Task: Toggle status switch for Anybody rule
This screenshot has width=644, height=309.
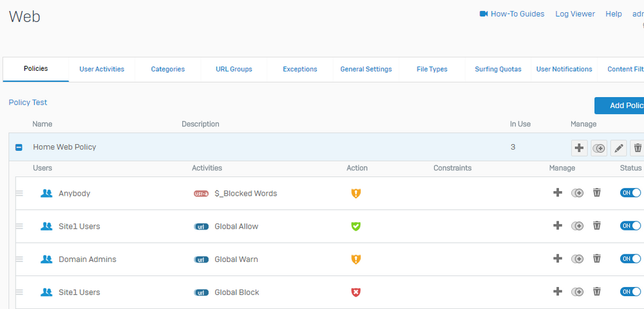Action: pos(630,192)
